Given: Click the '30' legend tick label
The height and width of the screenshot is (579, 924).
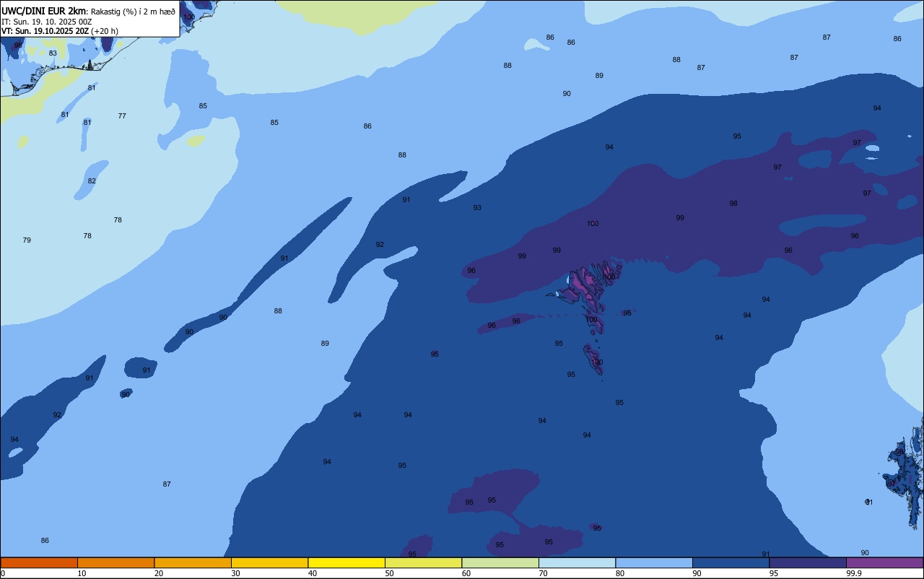Looking at the screenshot, I should (235, 573).
